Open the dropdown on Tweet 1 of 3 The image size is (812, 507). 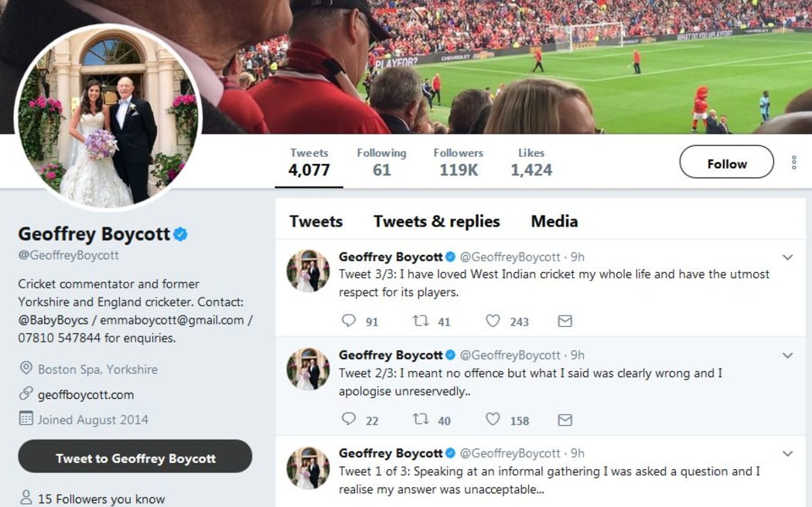coord(788,454)
